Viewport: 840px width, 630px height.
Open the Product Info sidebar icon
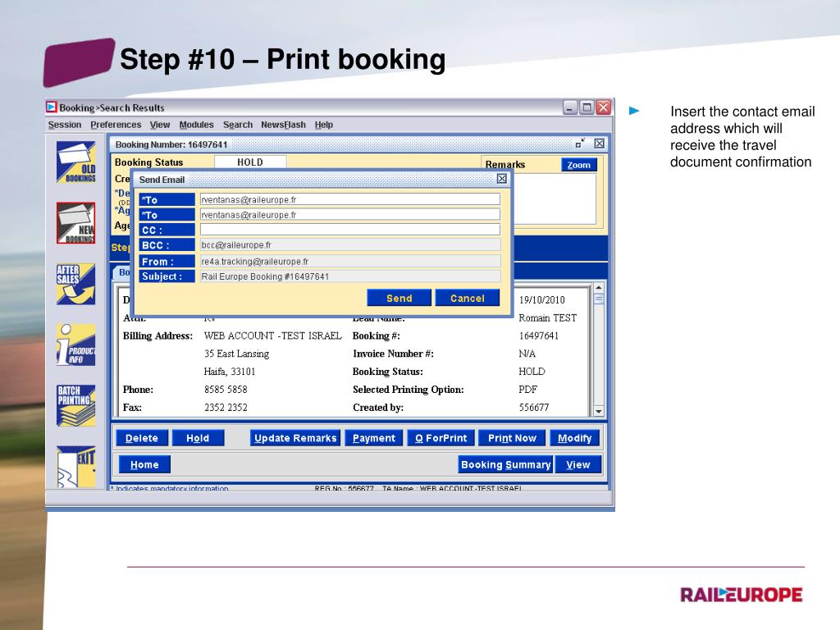click(x=76, y=345)
